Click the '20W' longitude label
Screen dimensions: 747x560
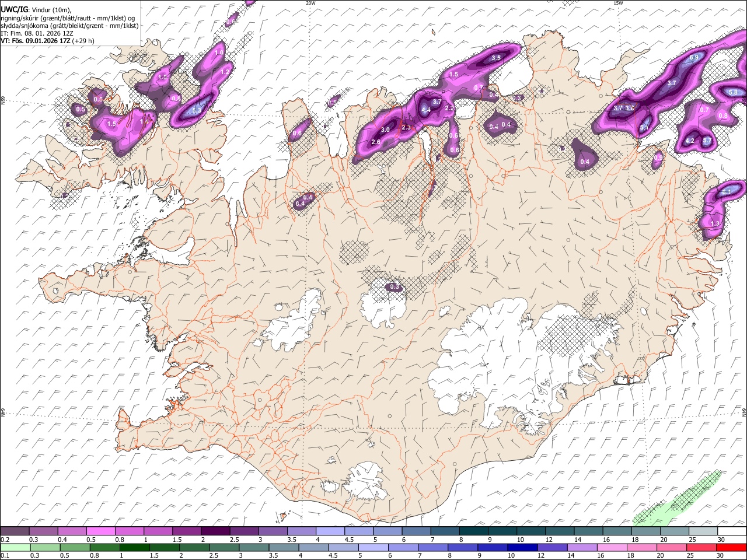coord(310,3)
